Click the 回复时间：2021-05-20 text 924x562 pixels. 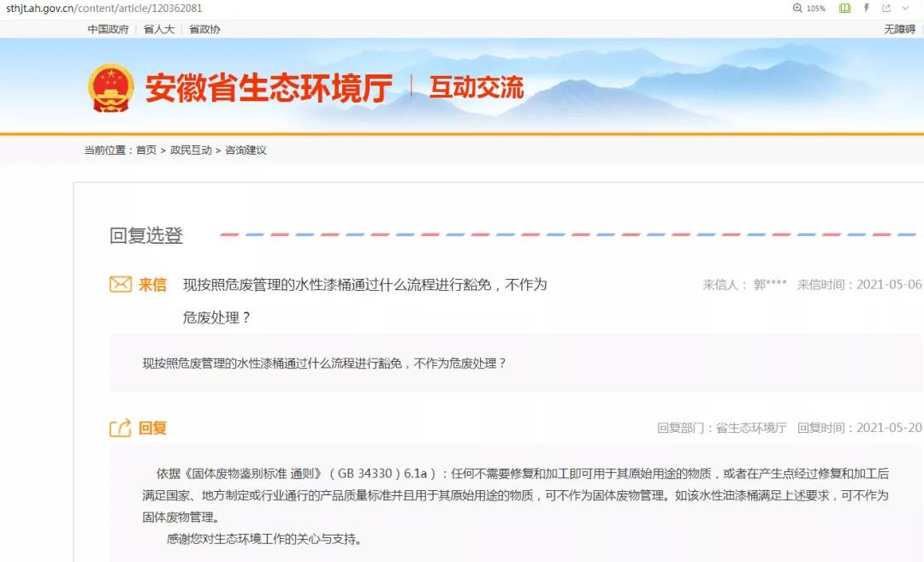point(859,428)
